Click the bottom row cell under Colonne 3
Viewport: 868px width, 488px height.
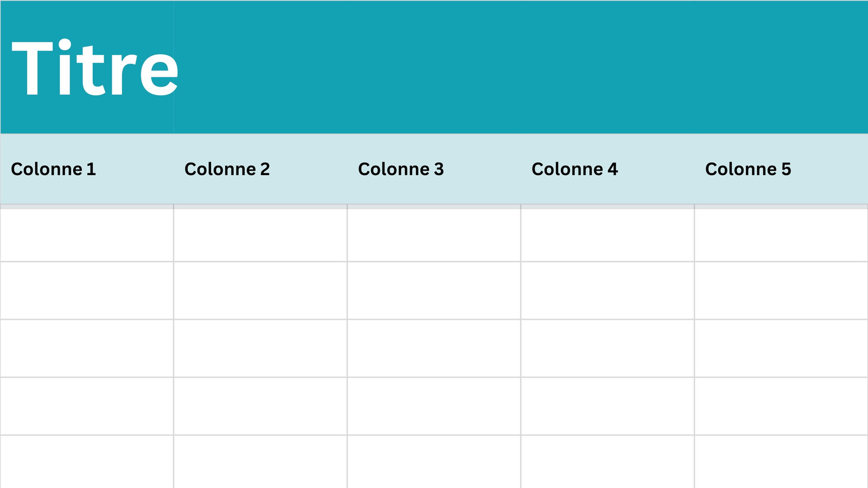[x=434, y=461]
